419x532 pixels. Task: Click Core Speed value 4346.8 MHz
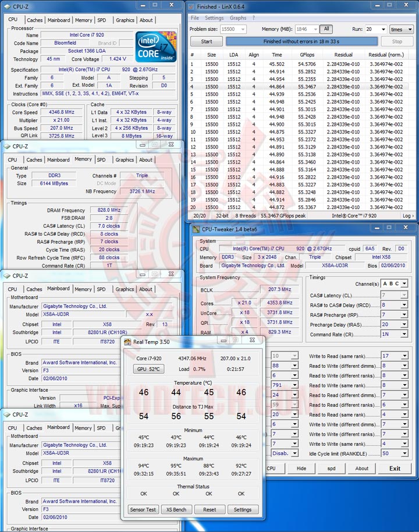click(62, 112)
